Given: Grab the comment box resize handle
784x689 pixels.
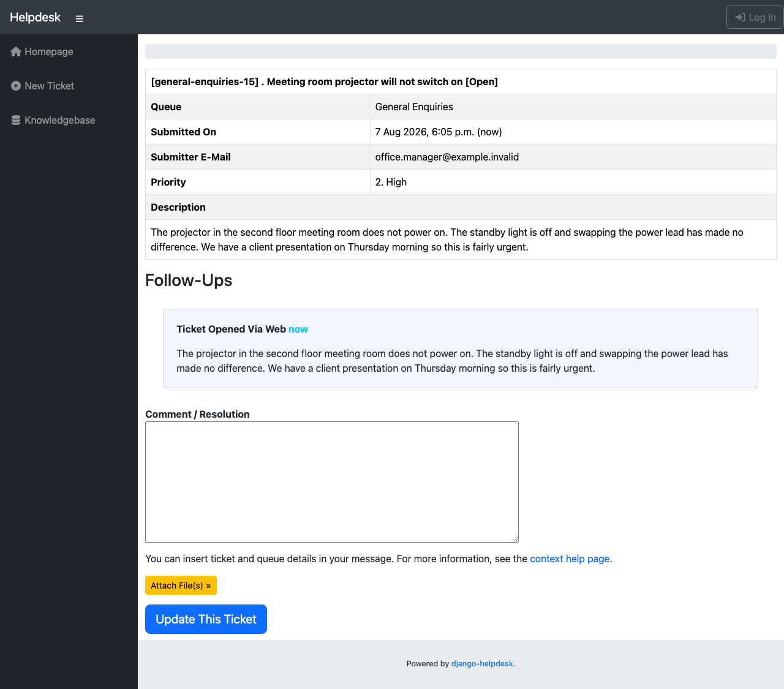Looking at the screenshot, I should point(515,539).
